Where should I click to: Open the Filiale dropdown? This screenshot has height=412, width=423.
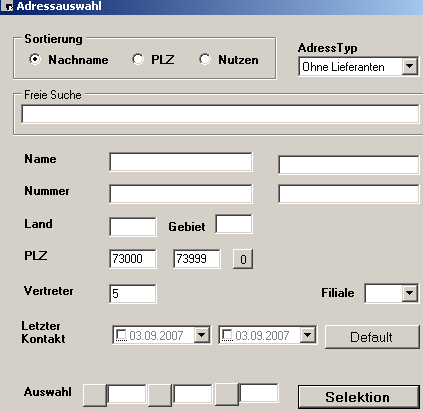click(410, 293)
